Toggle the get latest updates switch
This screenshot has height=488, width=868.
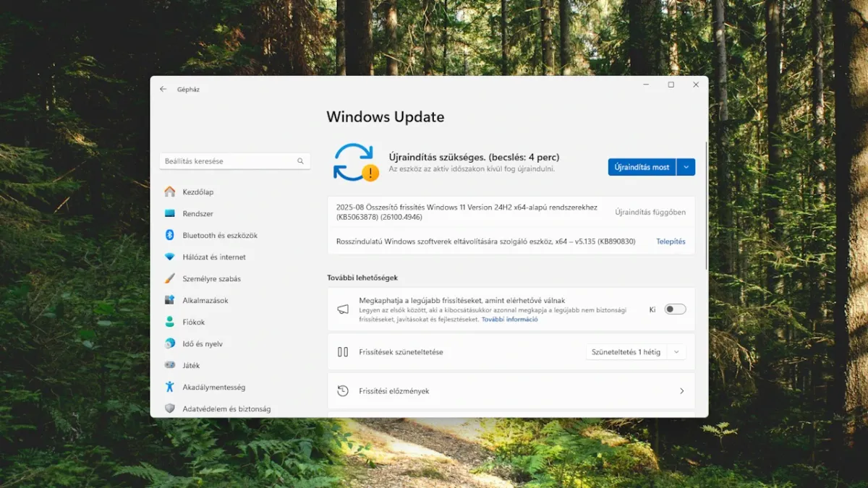[x=675, y=309]
